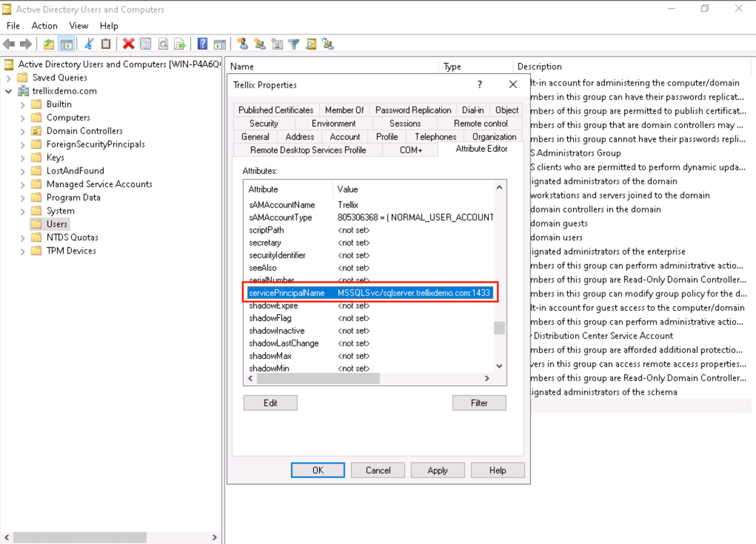Click the Apply button
Image resolution: width=756 pixels, height=544 pixels.
tap(437, 470)
